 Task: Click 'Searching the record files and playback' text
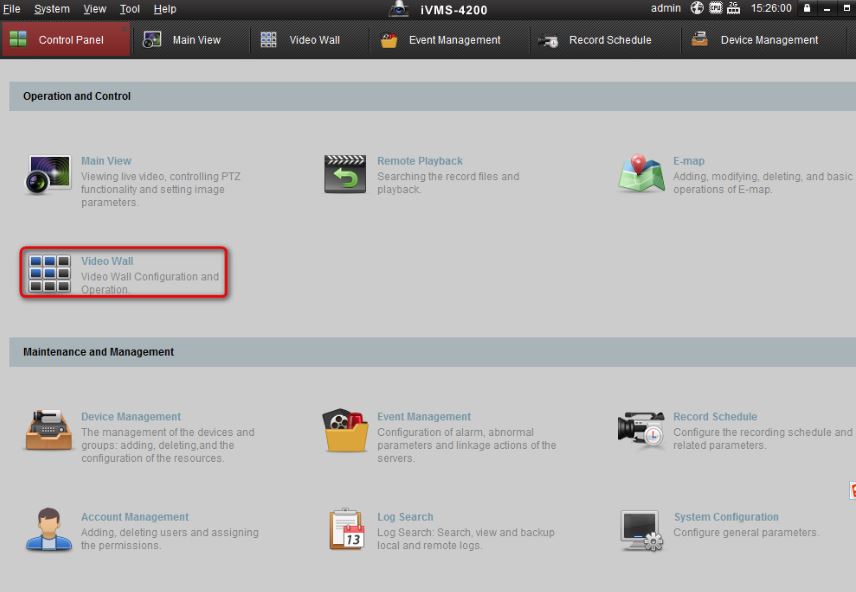click(x=448, y=183)
